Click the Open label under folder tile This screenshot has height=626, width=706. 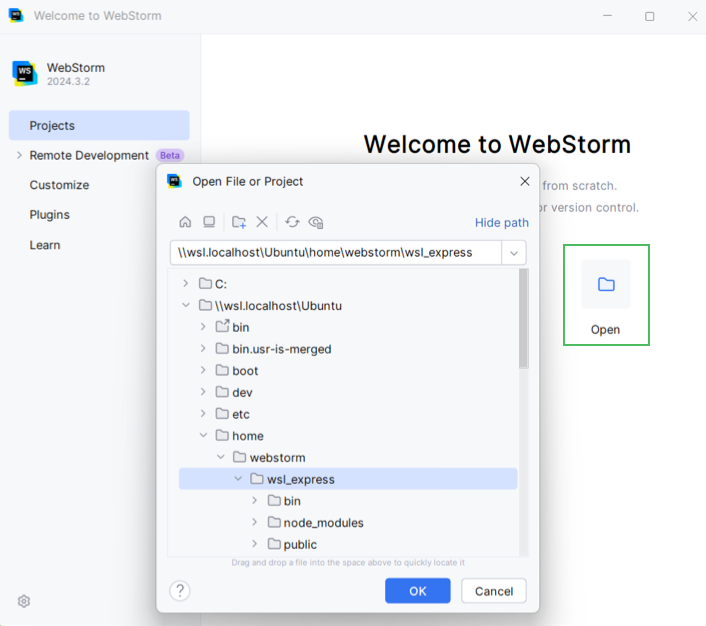[605, 330]
